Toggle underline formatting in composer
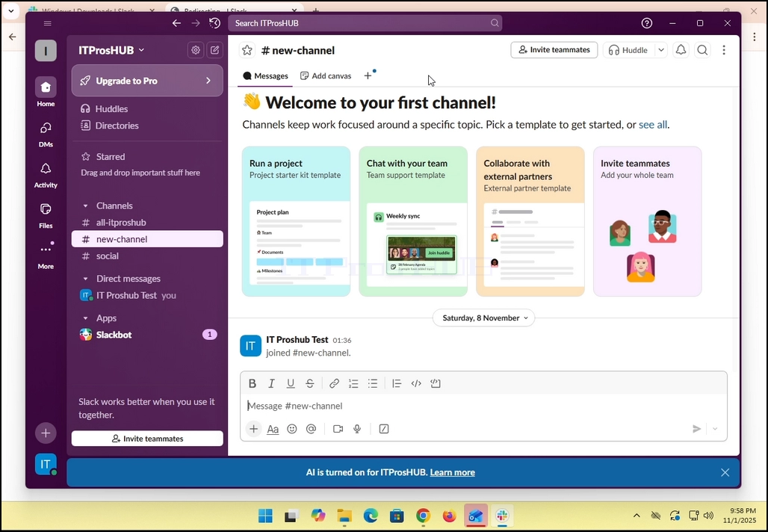768x532 pixels. click(291, 383)
